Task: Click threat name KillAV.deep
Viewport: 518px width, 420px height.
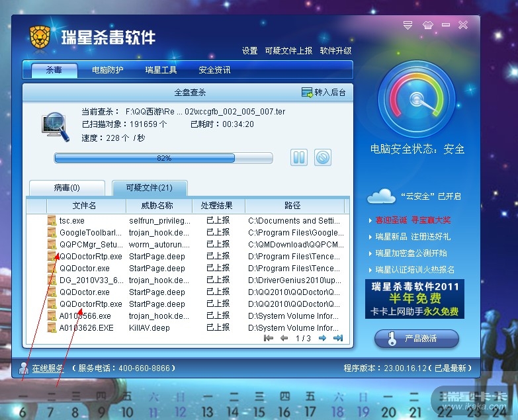Action: (x=150, y=327)
